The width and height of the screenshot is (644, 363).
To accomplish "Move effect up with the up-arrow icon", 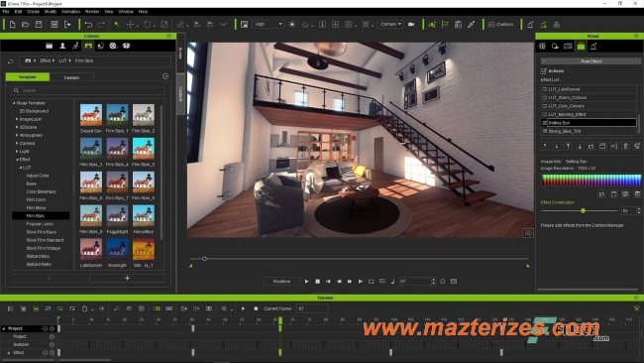I will [545, 146].
